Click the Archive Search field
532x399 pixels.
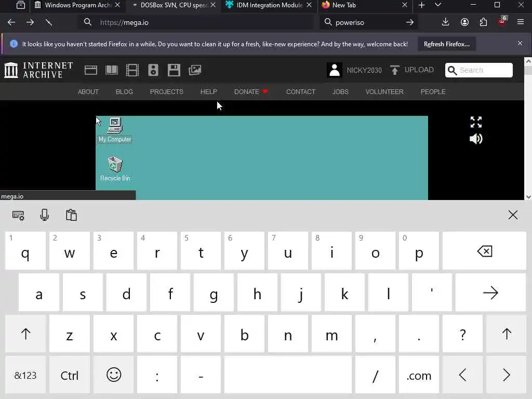pos(478,70)
